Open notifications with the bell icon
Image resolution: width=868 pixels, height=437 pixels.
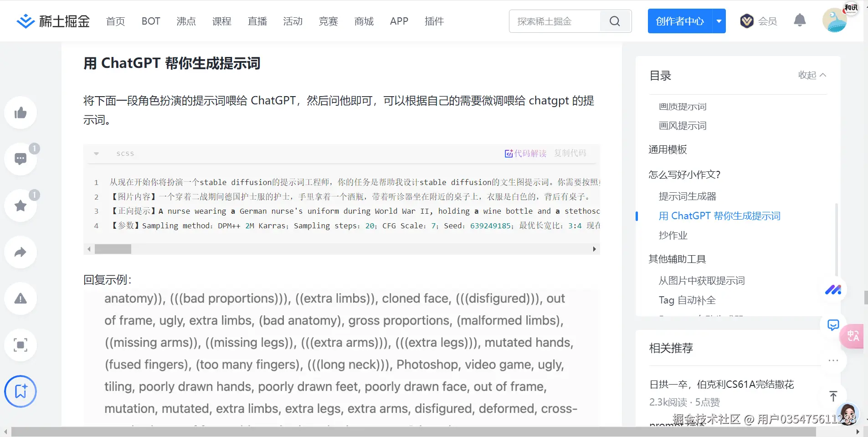coord(800,21)
